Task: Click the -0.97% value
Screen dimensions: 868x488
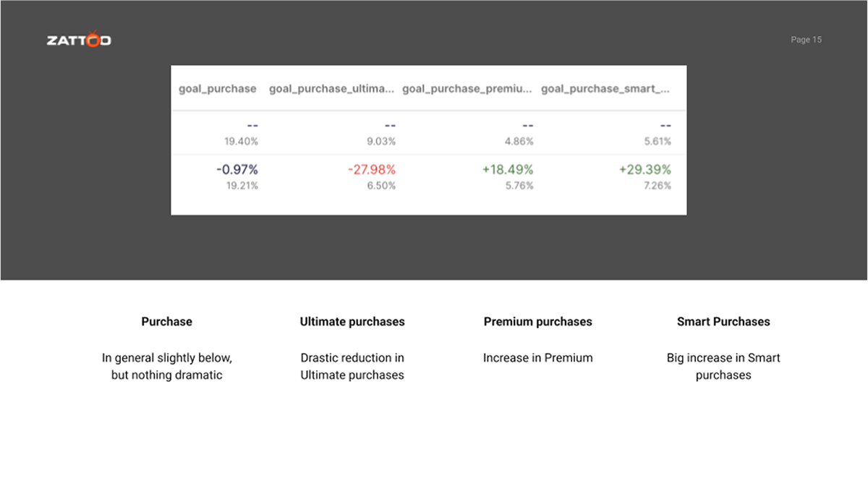Action: [x=237, y=170]
